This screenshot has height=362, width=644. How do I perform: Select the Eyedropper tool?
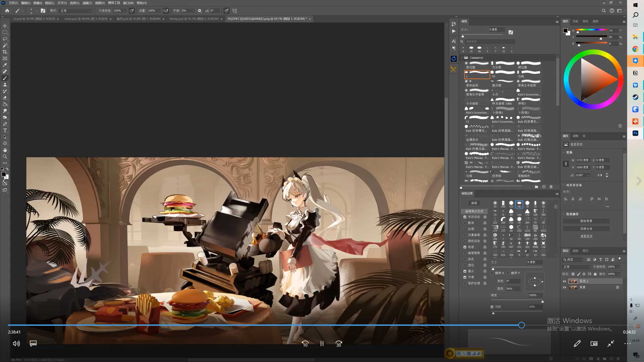click(5, 65)
